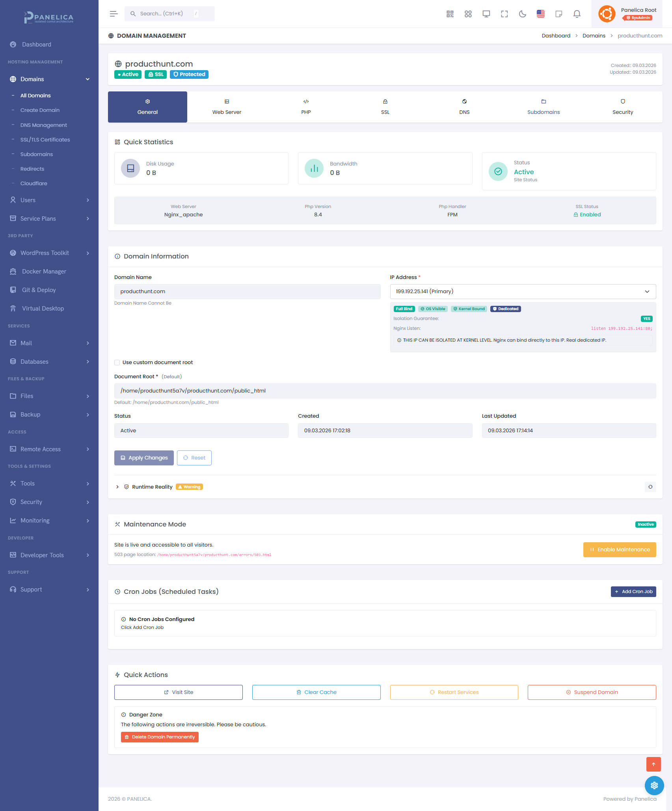This screenshot has height=811, width=672.
Task: Refresh the Runtime Reality status
Action: click(650, 487)
